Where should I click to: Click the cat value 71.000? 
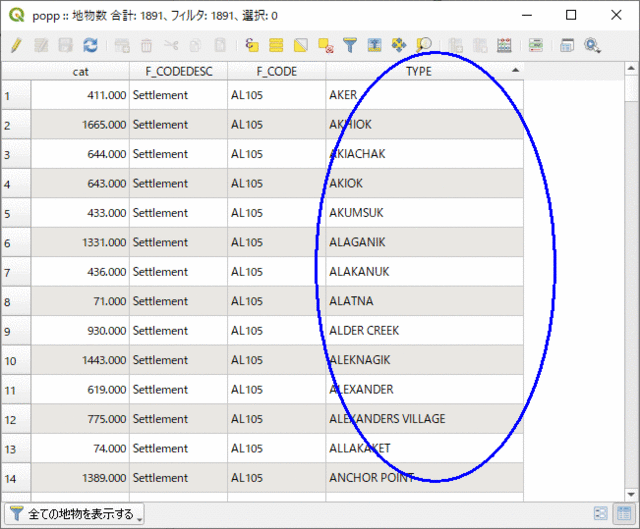tap(80, 301)
